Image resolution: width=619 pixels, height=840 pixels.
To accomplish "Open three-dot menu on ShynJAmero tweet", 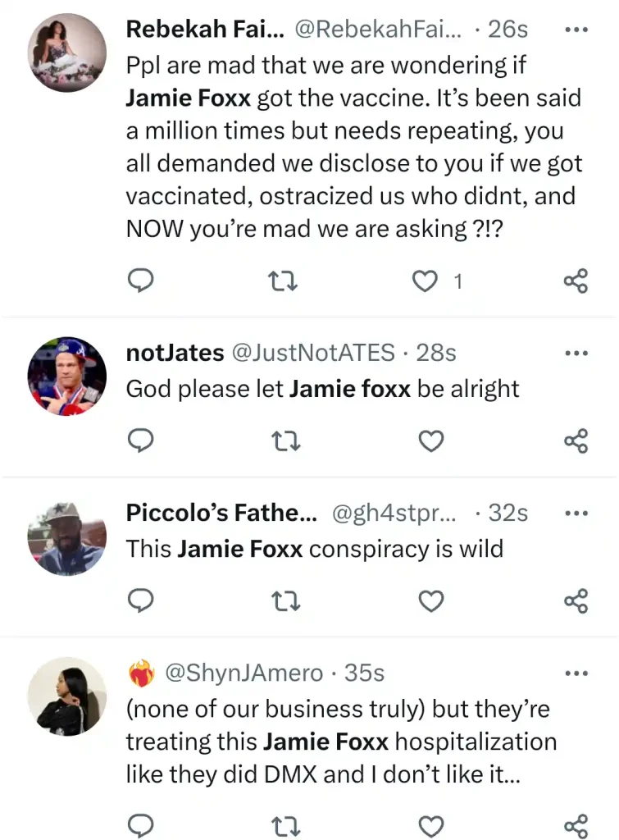I will (x=576, y=673).
